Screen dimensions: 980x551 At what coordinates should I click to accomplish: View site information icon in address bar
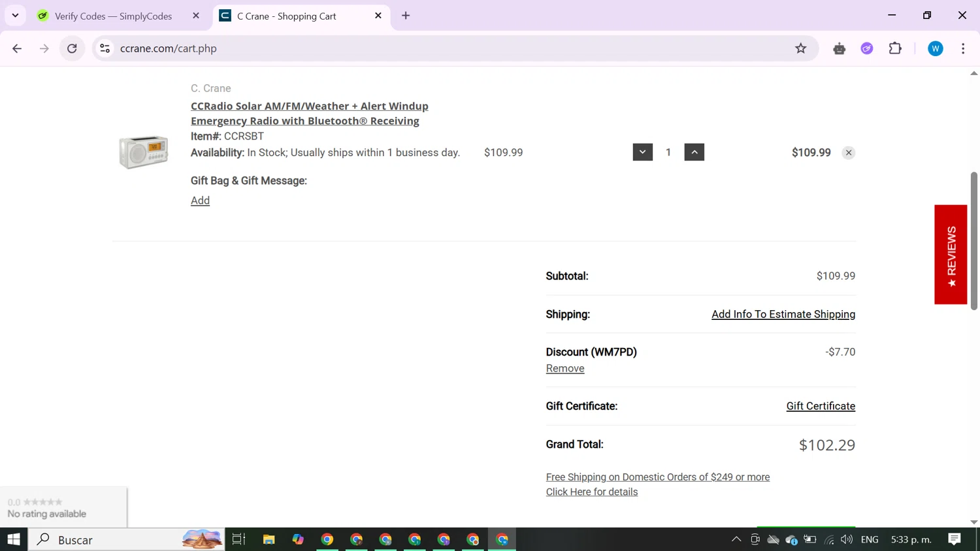click(x=105, y=48)
